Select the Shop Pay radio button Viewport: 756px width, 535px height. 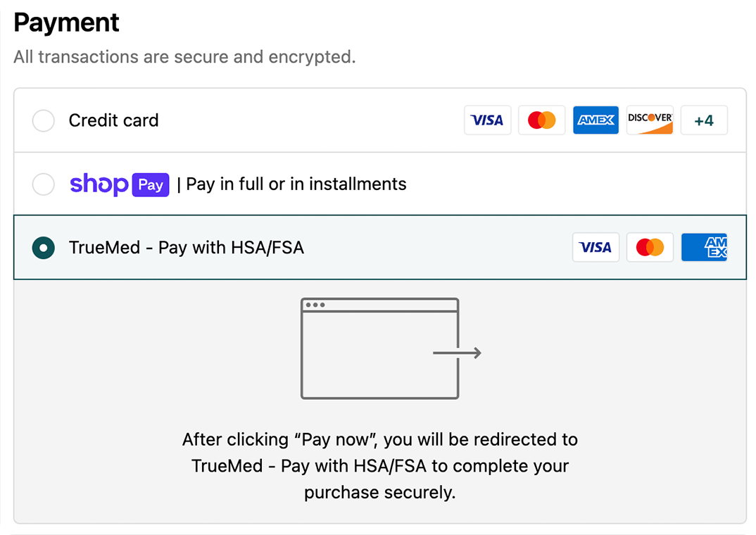click(44, 184)
